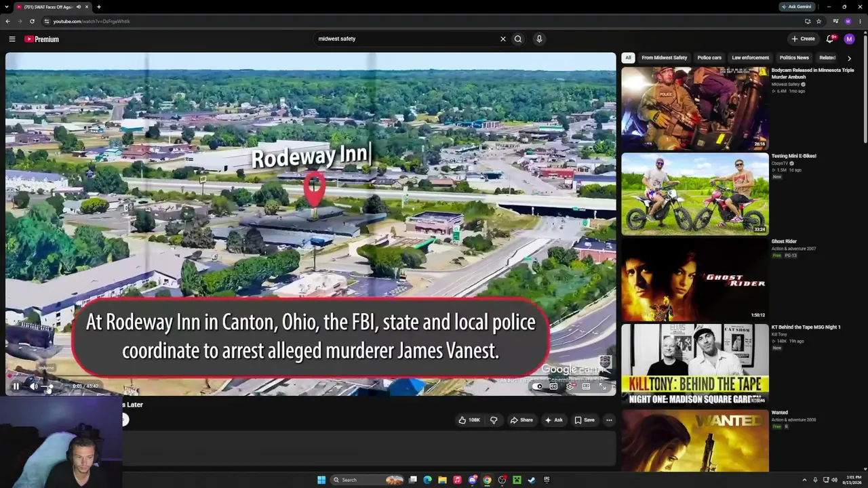Select the 'All' filter chip
Image resolution: width=868 pixels, height=488 pixels.
(628, 58)
